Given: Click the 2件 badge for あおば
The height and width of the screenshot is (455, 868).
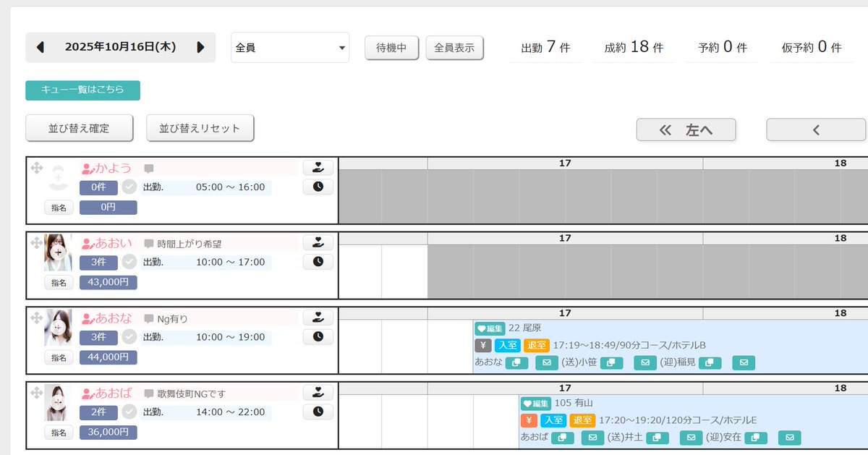Looking at the screenshot, I should point(99,414).
